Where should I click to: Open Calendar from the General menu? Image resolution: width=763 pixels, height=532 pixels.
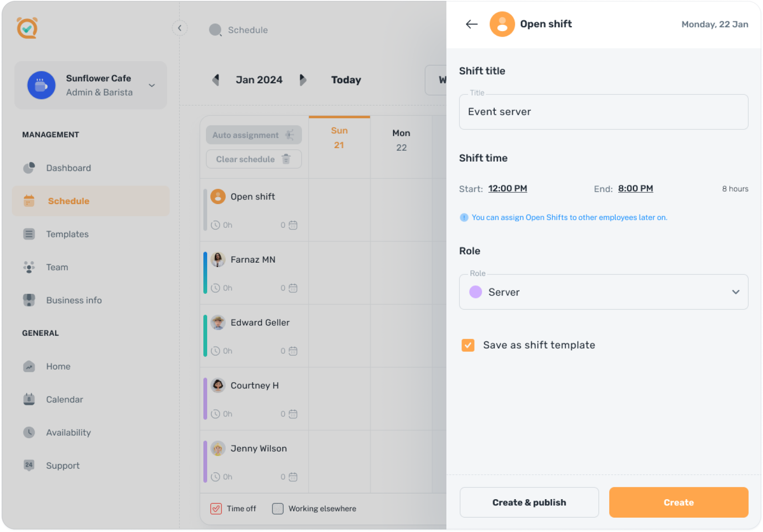pos(64,399)
